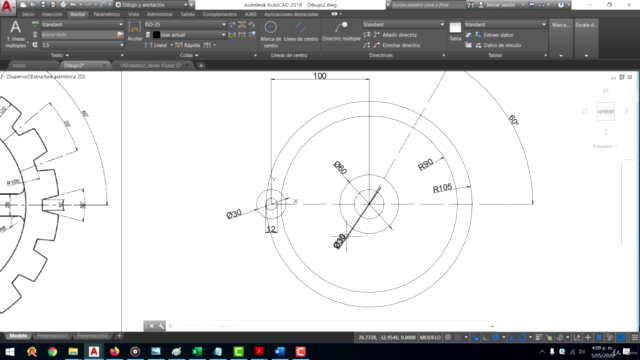Click the MODELO button in status bar
This screenshot has height=360, width=640.
point(430,338)
